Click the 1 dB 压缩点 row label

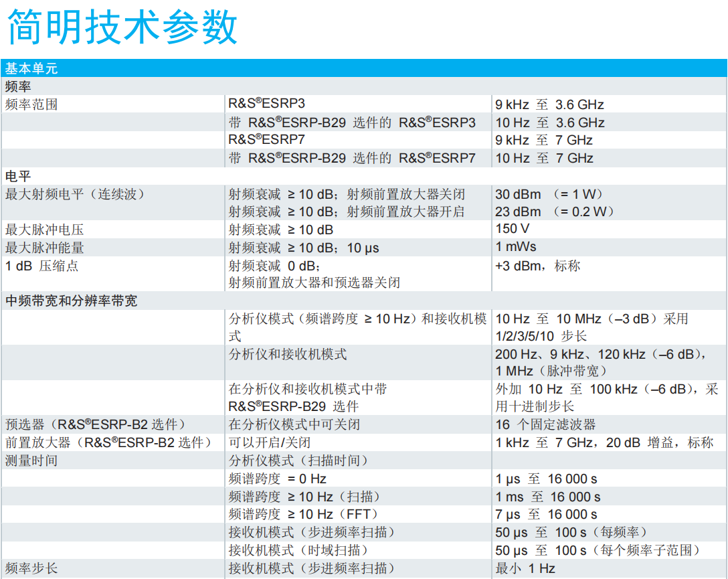41,266
